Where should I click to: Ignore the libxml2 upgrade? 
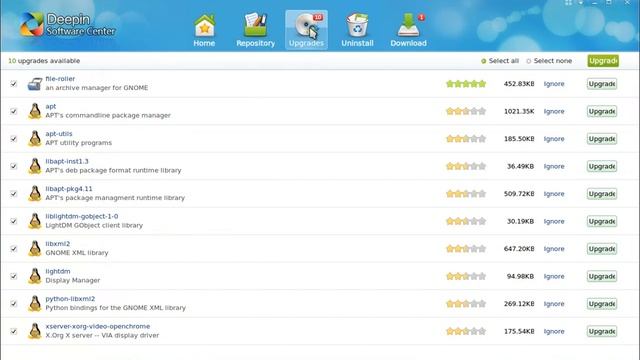tap(554, 249)
